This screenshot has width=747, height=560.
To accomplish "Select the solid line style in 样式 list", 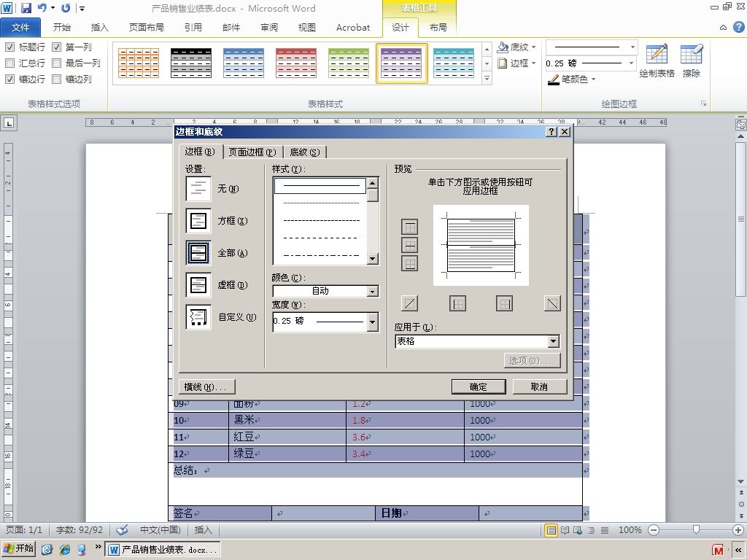I will 320,186.
